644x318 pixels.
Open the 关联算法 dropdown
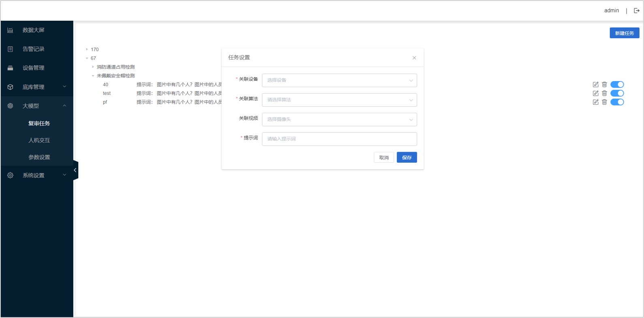339,100
